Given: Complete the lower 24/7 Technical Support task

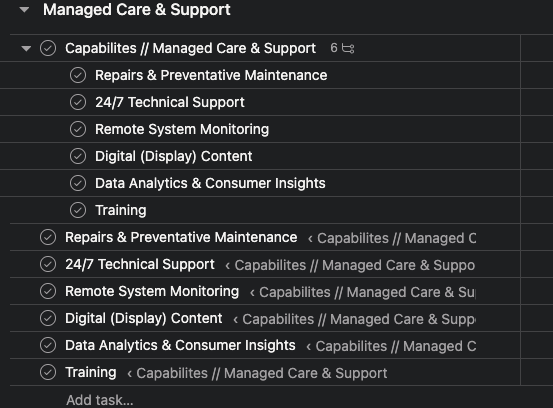Looking at the screenshot, I should (48, 264).
